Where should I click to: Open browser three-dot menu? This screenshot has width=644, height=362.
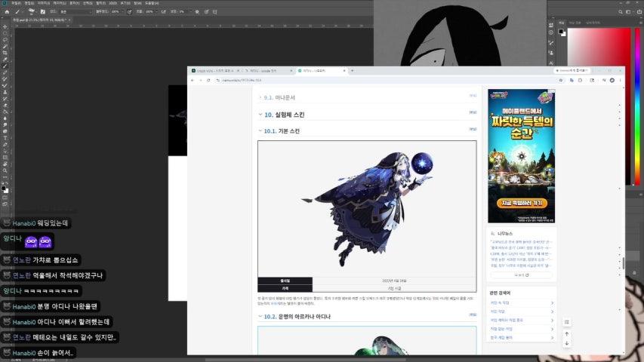(x=620, y=81)
